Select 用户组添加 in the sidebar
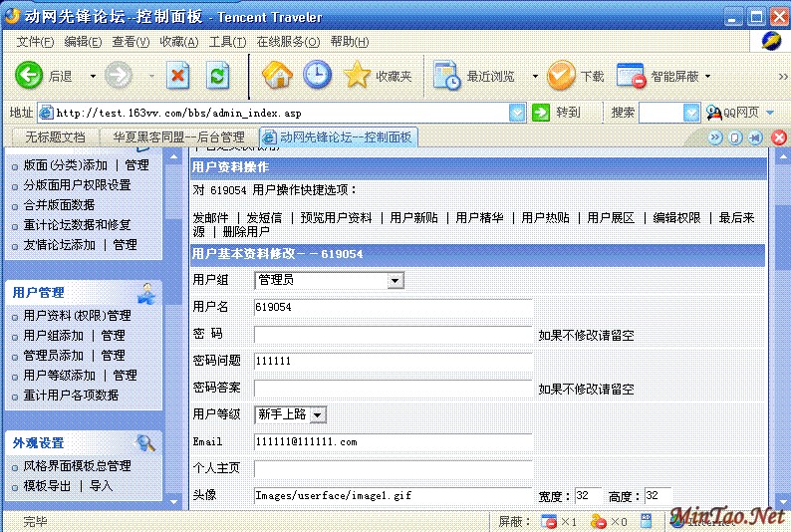Image resolution: width=791 pixels, height=532 pixels. pyautogui.click(x=54, y=336)
